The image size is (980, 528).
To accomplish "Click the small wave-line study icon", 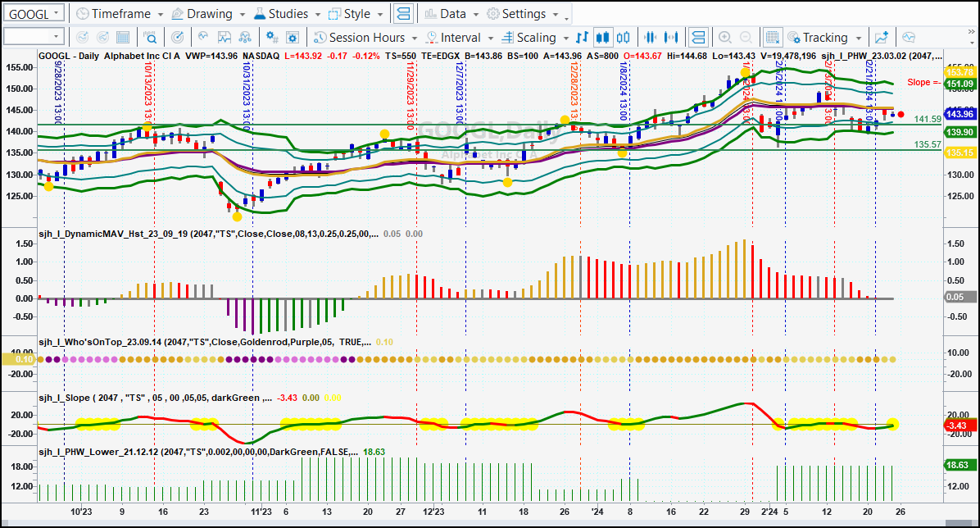I will [x=203, y=38].
